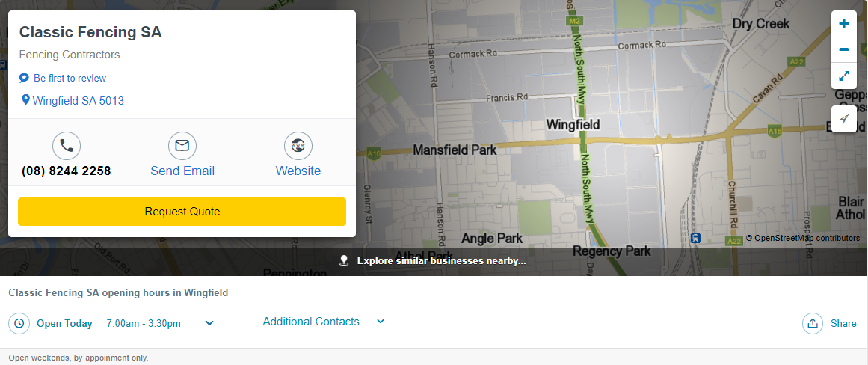Open the Be first to review link
This screenshot has width=868, height=365.
70,78
